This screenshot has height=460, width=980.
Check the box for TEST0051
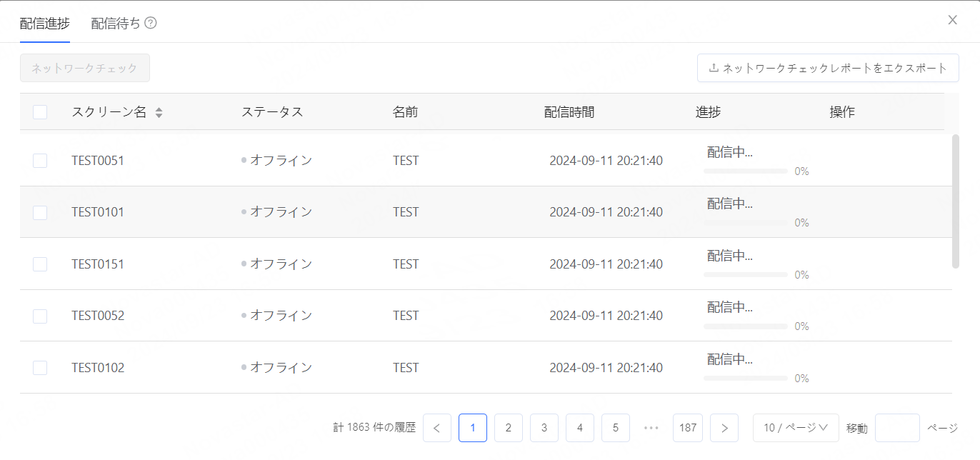click(40, 161)
